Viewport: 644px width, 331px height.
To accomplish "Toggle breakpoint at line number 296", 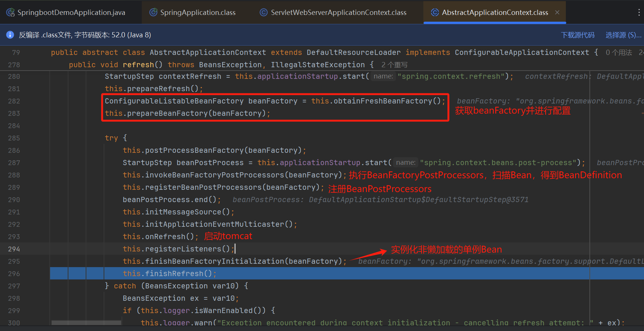I will [14, 273].
